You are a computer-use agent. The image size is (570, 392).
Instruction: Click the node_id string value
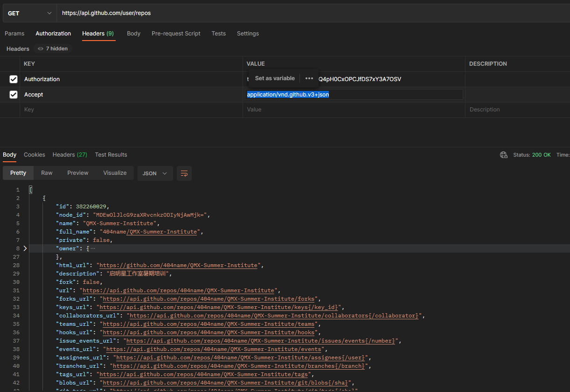150,215
